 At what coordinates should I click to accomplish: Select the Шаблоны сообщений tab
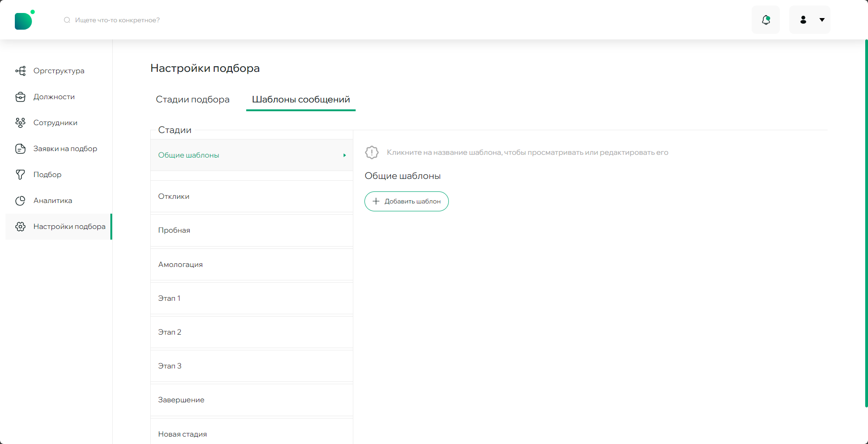(301, 100)
